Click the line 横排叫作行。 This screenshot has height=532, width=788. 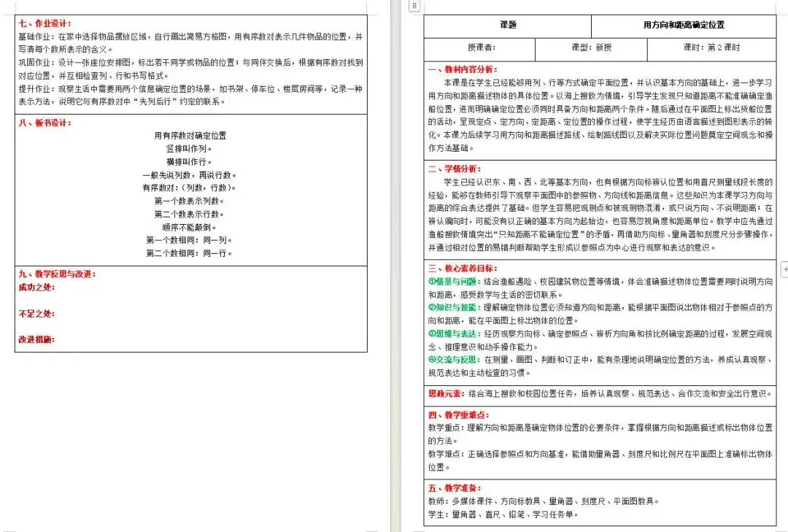pyautogui.click(x=189, y=161)
